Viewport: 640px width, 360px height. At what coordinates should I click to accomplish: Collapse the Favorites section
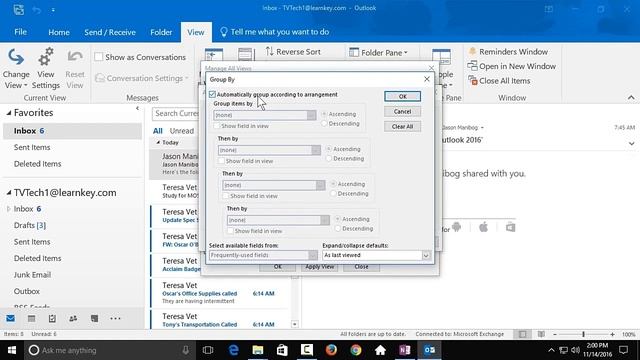(x=9, y=113)
